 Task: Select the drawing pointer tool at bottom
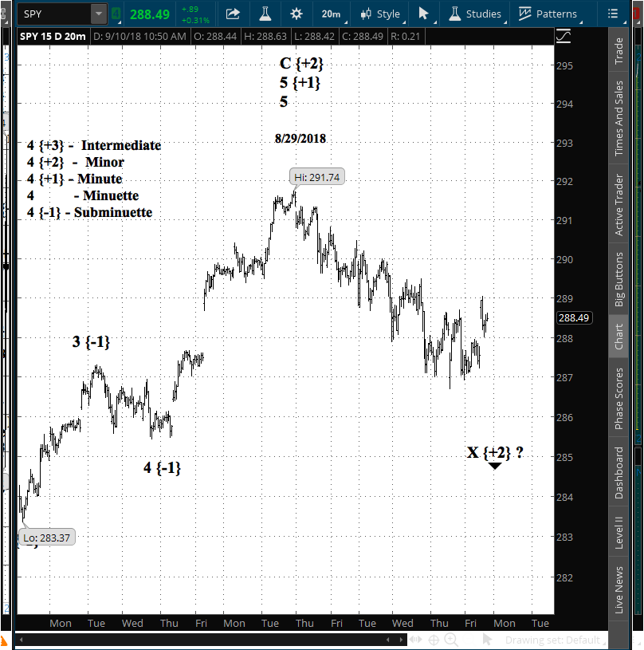point(487,640)
